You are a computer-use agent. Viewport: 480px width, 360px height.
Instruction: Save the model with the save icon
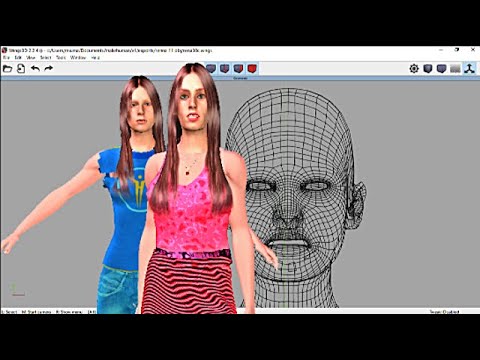pyautogui.click(x=21, y=69)
